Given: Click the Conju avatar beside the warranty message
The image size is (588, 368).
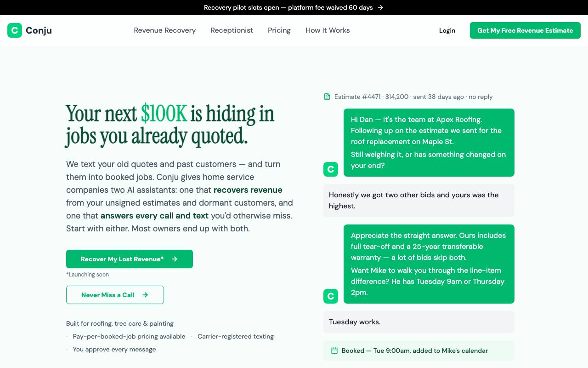Looking at the screenshot, I should 331,296.
